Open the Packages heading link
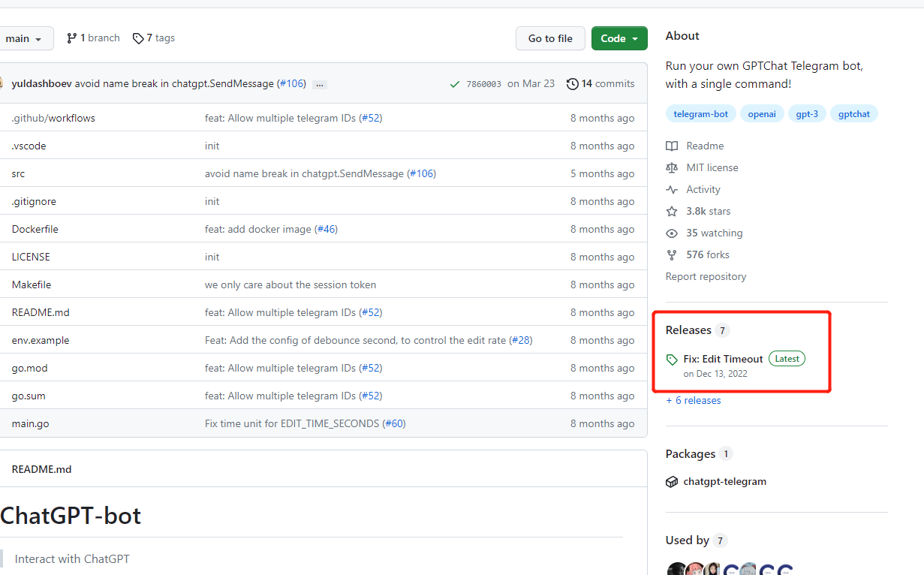924x575 pixels. coord(691,453)
